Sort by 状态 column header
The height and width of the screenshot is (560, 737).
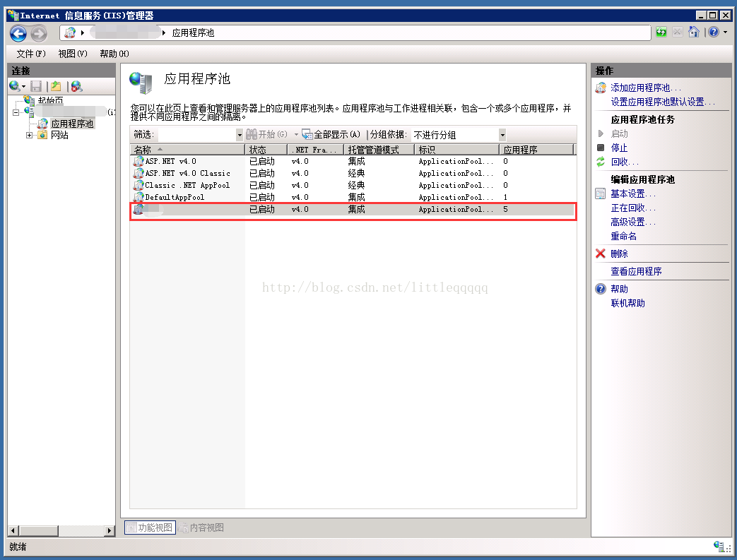point(266,150)
